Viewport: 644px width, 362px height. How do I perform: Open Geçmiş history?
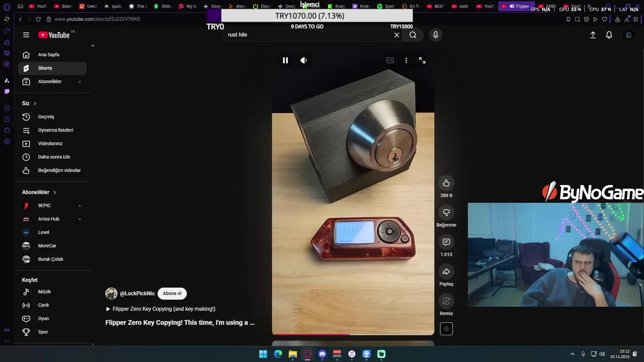(x=52, y=117)
